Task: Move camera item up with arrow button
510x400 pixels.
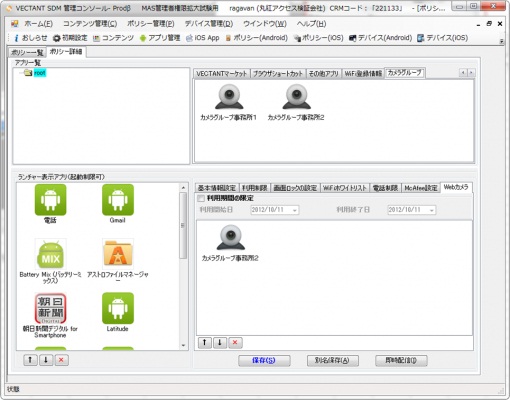Action: coord(205,342)
